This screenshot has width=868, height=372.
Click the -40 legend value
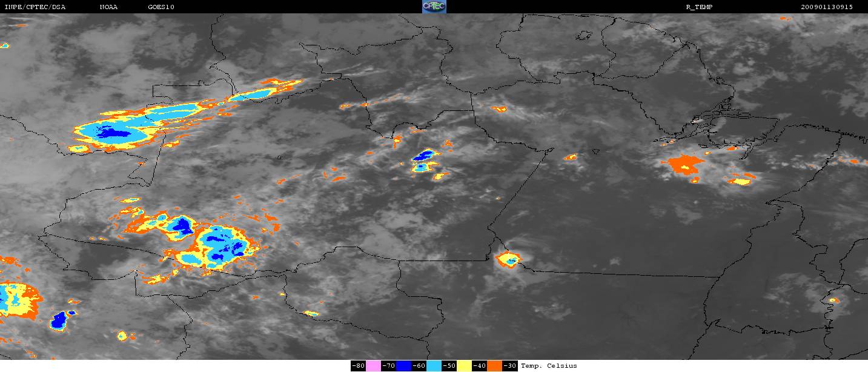(x=479, y=366)
